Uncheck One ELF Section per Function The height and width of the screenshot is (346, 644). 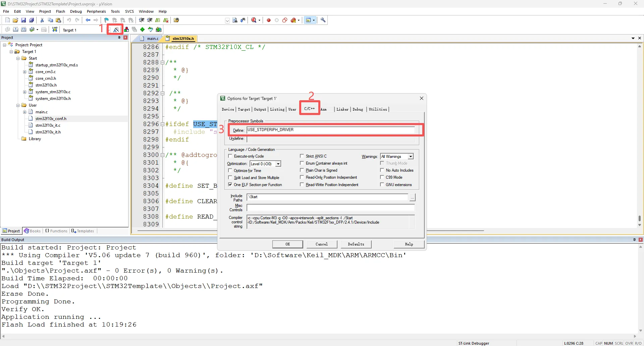coord(230,185)
